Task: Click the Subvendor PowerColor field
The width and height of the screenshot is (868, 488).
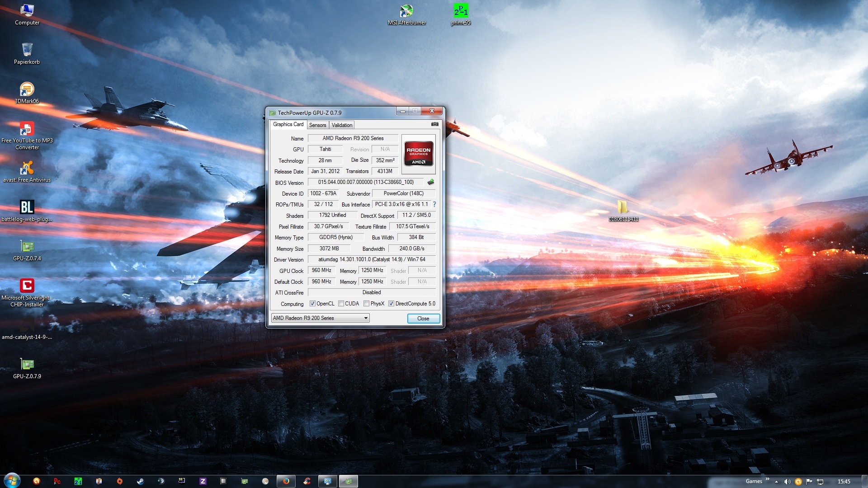Action: [403, 193]
